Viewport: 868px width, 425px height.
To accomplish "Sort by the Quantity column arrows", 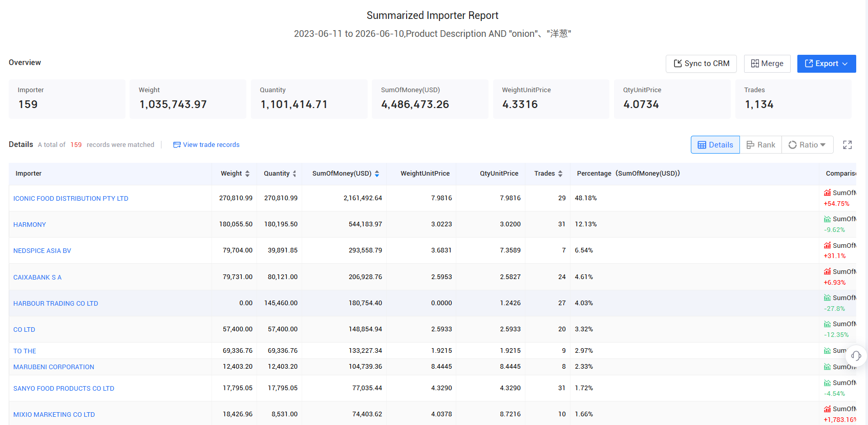I will [294, 174].
